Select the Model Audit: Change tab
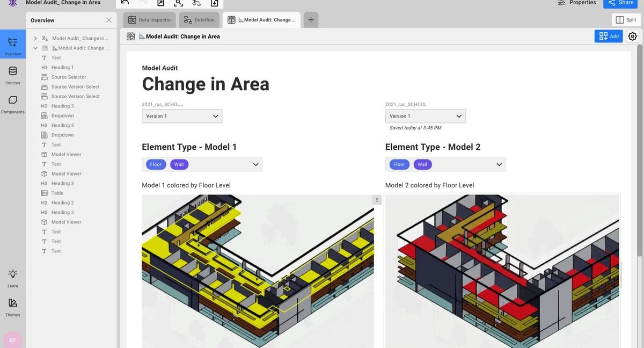Image resolution: width=644 pixels, height=348 pixels. [x=261, y=20]
